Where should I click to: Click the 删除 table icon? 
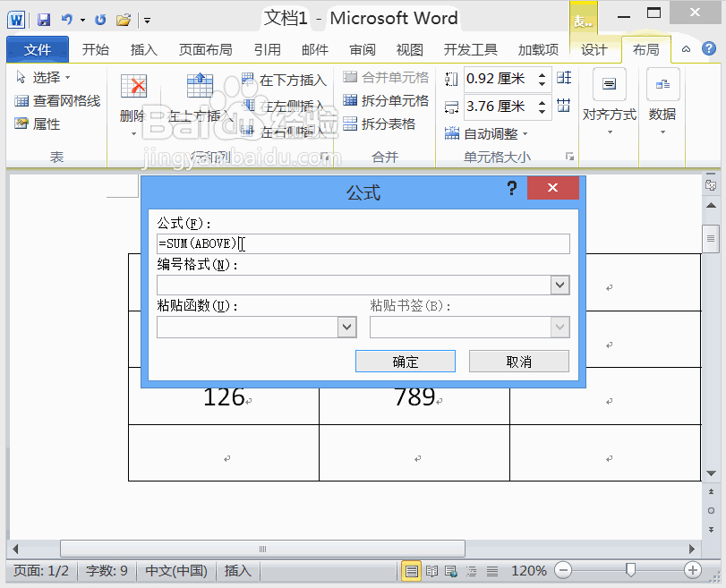[x=133, y=86]
